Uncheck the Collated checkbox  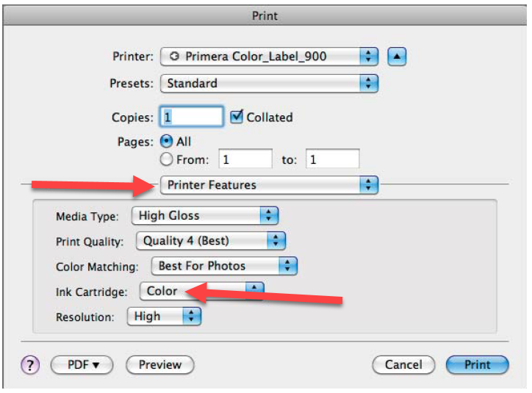coord(237,117)
